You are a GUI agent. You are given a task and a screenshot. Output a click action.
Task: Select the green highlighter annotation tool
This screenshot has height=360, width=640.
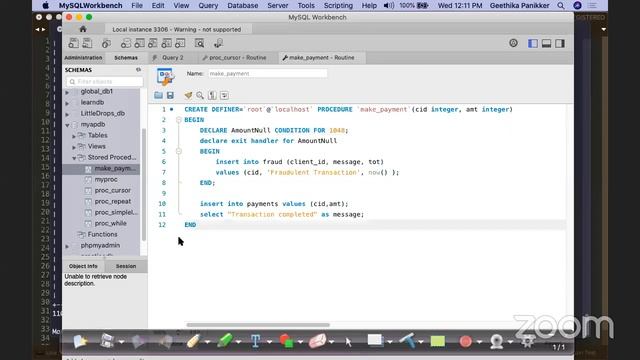coord(224,341)
